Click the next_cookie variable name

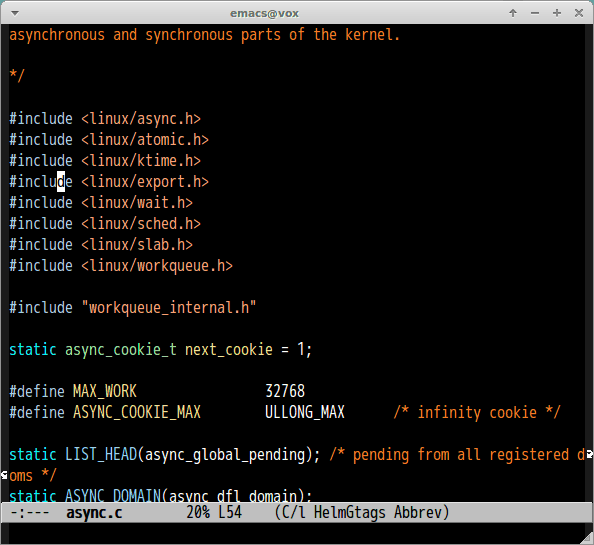(229, 350)
